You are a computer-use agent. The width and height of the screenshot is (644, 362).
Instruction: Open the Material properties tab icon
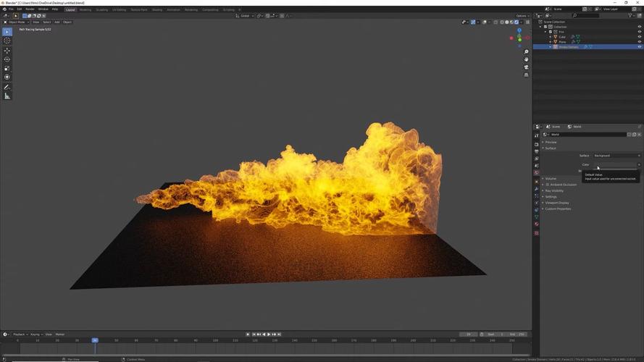coord(536,224)
